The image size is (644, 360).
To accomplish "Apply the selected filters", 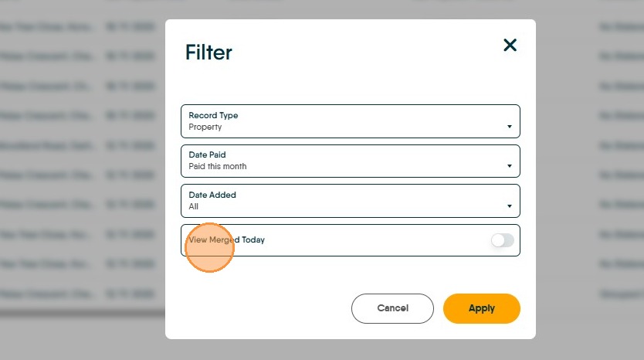I will [481, 308].
